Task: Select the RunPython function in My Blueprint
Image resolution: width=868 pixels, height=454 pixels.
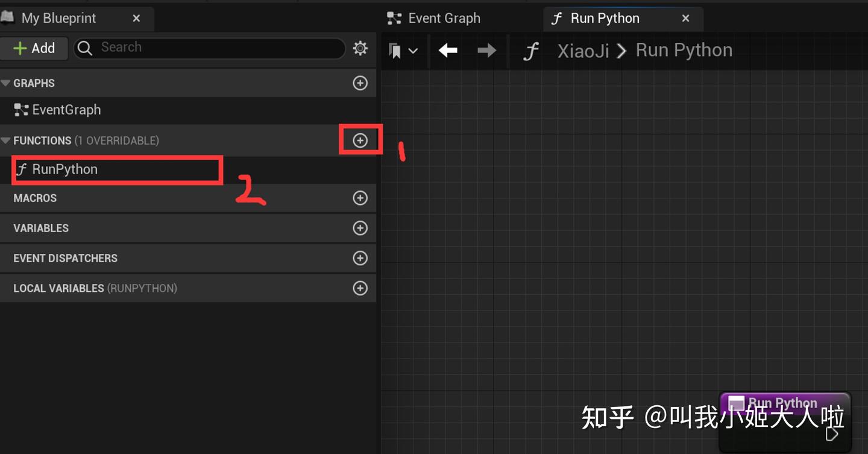Action: (x=64, y=169)
